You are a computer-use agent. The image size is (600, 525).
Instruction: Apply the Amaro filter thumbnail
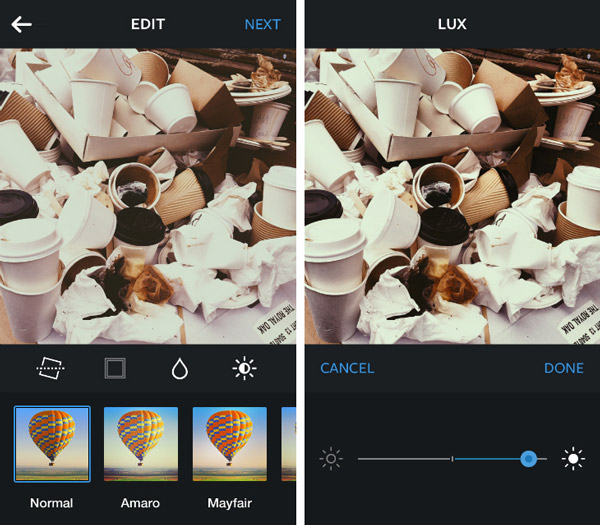[141, 444]
